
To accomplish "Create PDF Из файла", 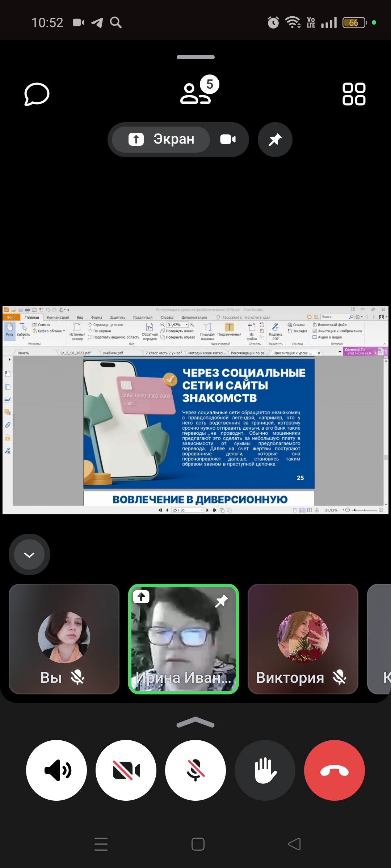I will (x=252, y=332).
